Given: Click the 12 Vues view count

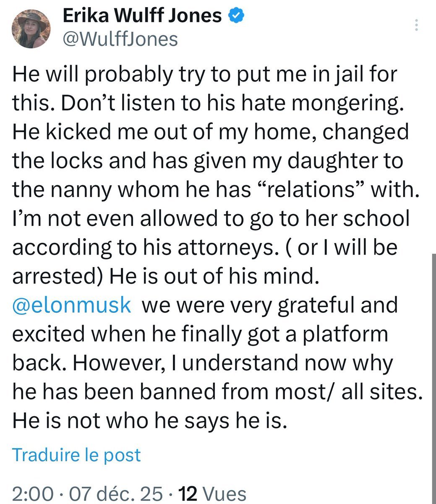Looking at the screenshot, I should click(x=212, y=493).
